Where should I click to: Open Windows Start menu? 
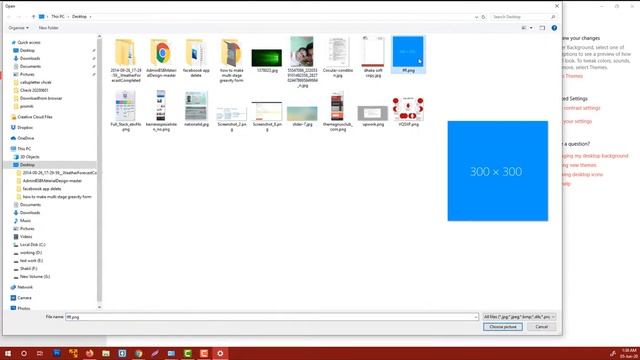[8, 353]
